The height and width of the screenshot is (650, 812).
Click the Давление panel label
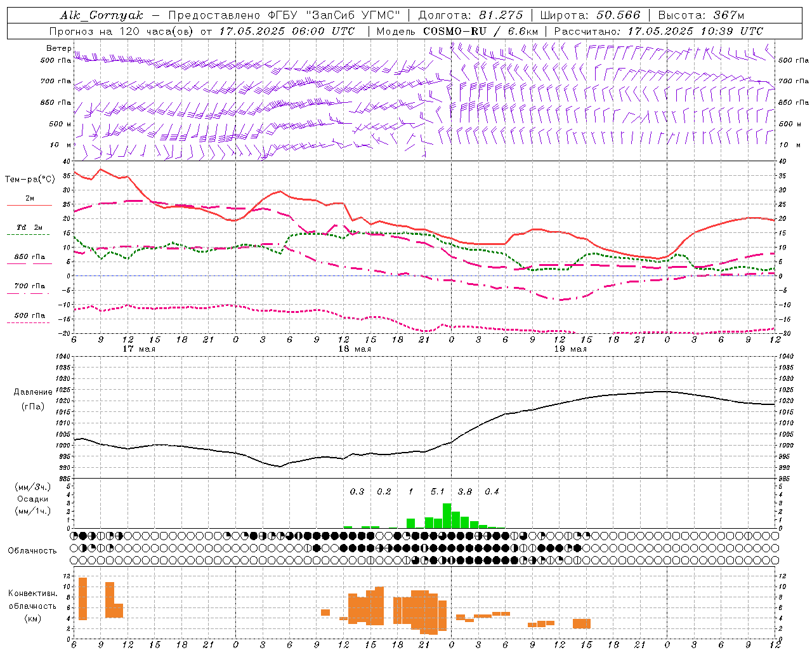click(33, 392)
